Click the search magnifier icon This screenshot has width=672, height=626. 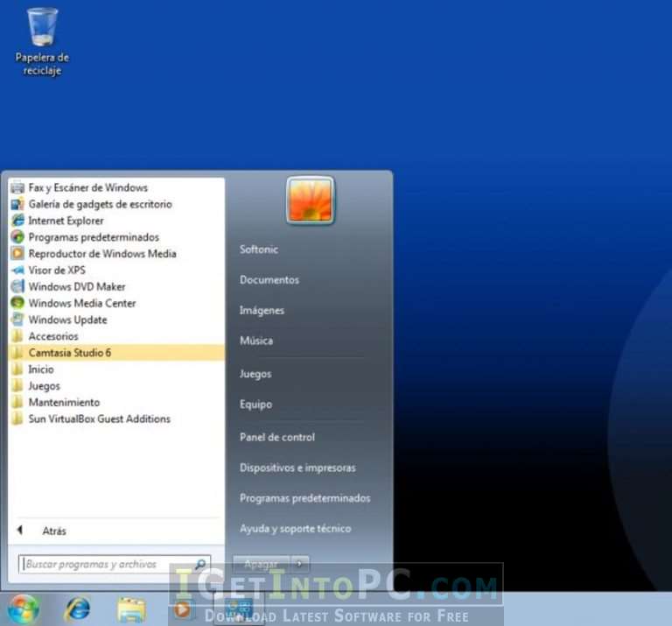(200, 564)
